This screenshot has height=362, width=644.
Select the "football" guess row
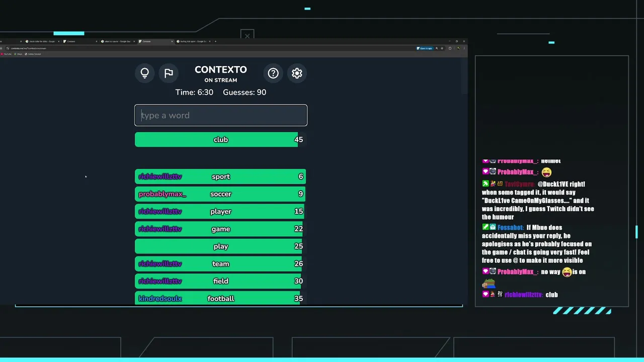[x=221, y=298]
